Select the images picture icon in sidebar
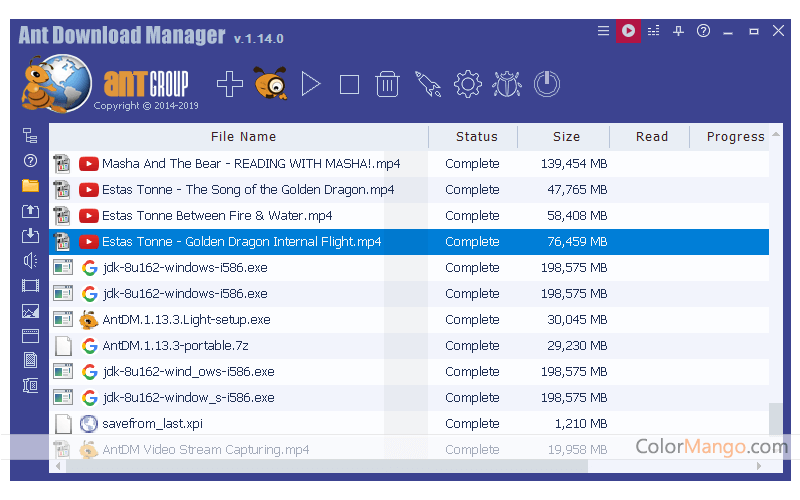Image resolution: width=800 pixels, height=500 pixels. (30, 311)
